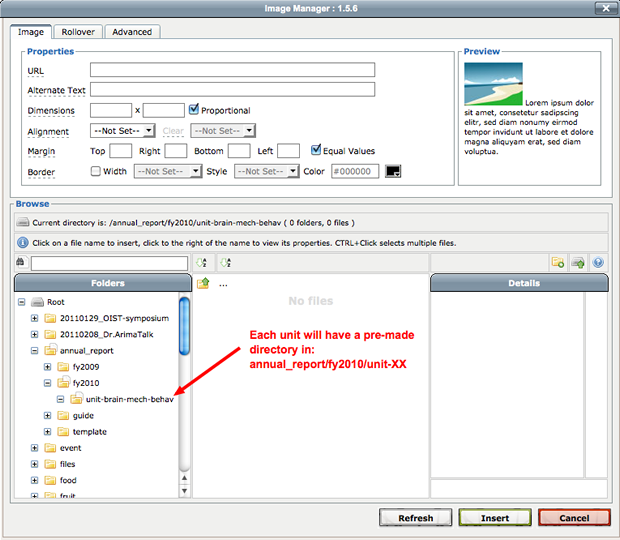Click the Refresh button

coord(415,518)
